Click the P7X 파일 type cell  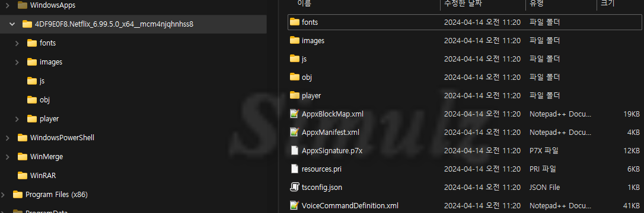point(544,151)
